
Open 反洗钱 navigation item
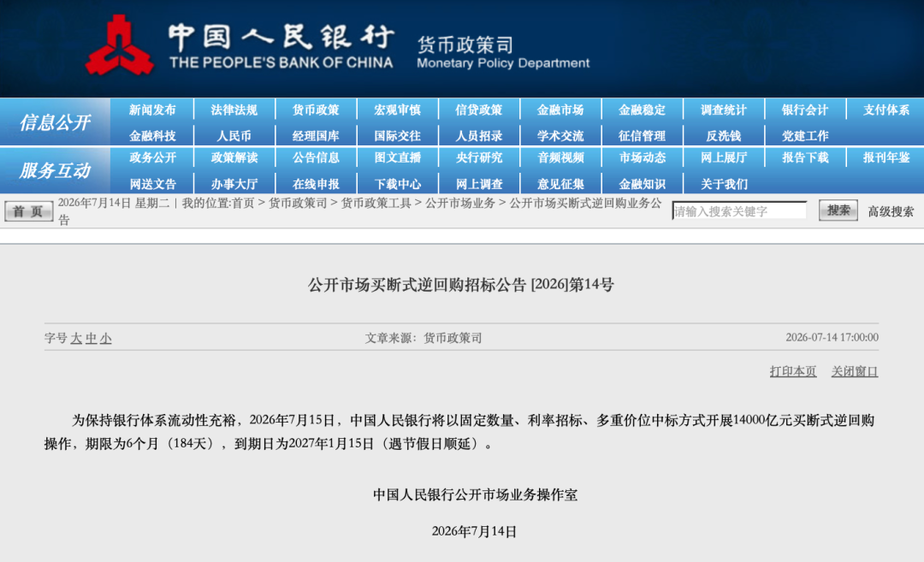724,136
